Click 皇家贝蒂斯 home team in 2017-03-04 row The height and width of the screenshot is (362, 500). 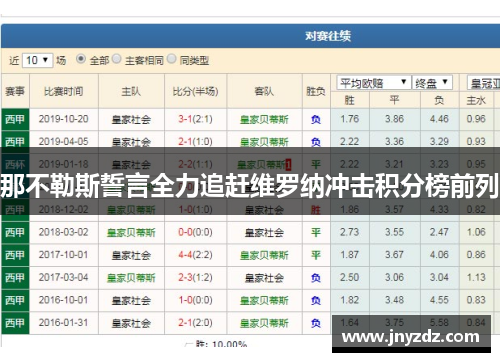pyautogui.click(x=131, y=278)
